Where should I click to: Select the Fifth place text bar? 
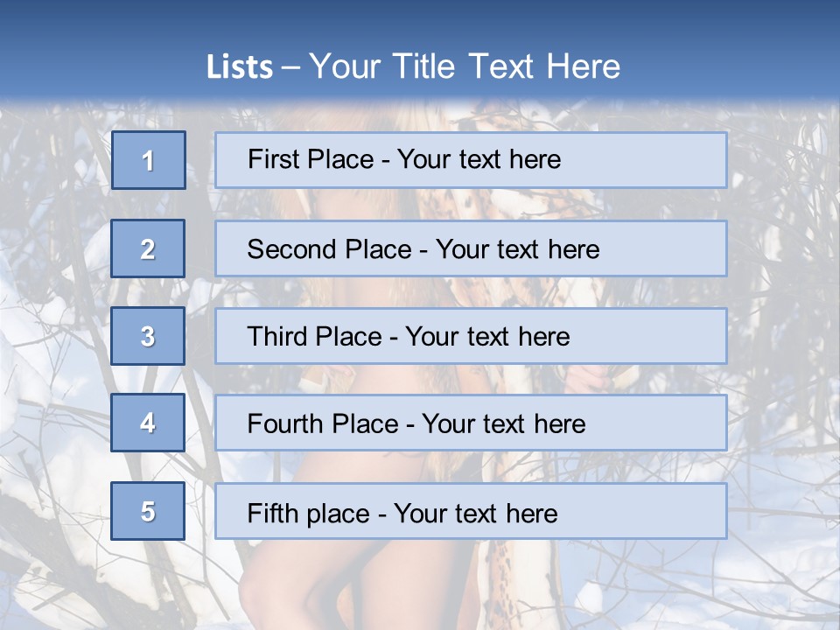(x=471, y=511)
